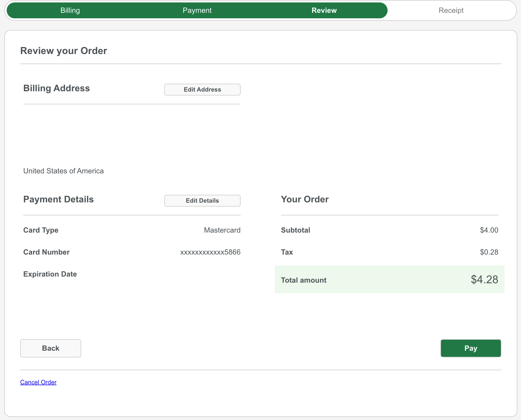Select the masked card number ending 5866

tap(210, 252)
